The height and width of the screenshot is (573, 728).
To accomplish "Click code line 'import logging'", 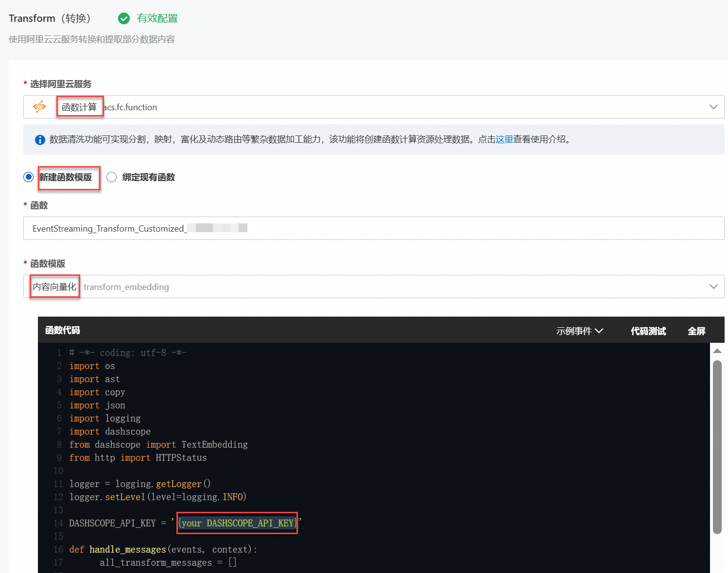I will [105, 418].
